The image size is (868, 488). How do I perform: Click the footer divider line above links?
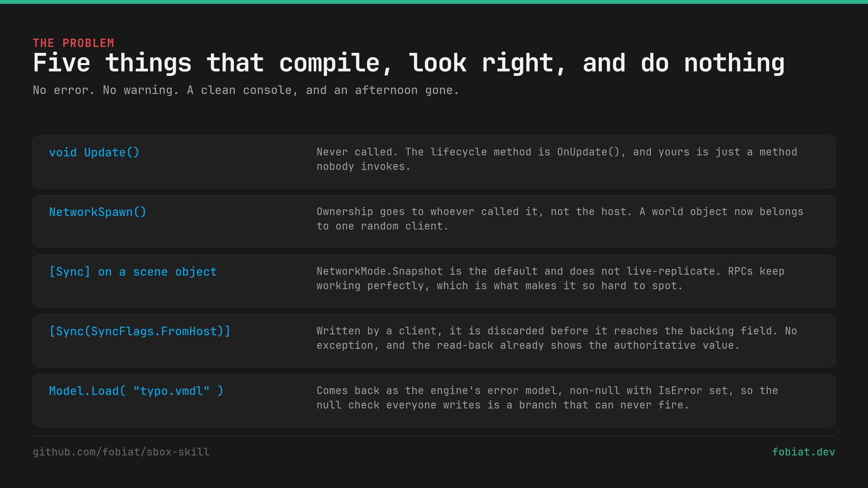[434, 436]
